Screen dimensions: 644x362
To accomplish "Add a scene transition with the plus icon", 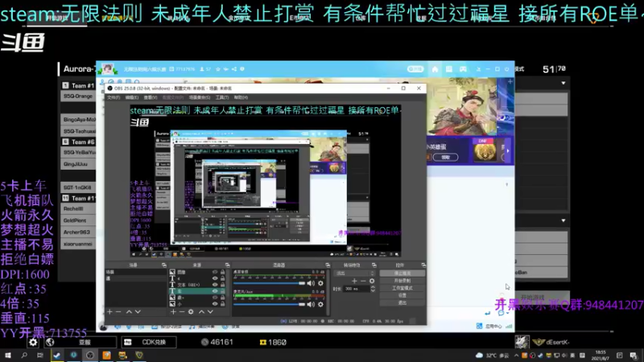I will point(354,281).
